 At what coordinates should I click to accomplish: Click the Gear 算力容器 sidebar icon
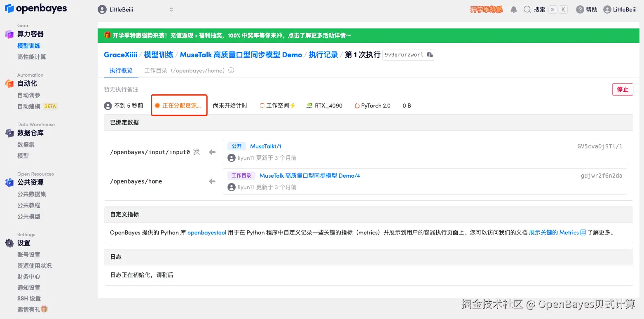tap(9, 34)
